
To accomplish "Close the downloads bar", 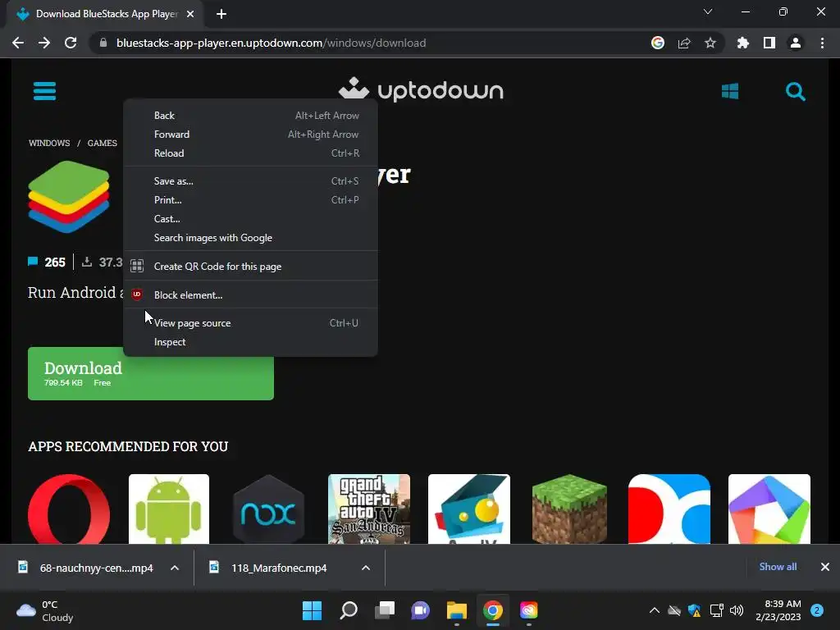I will (825, 567).
